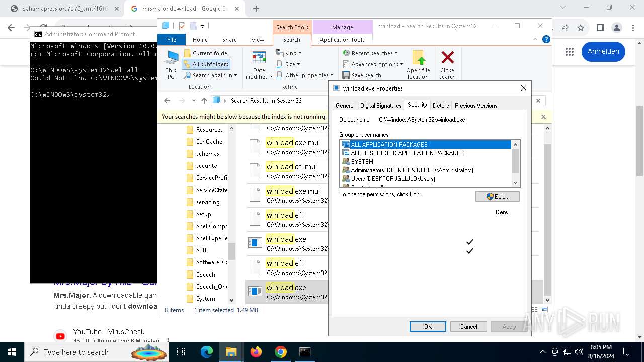Open the Details tab in Properties
The width and height of the screenshot is (644, 362).
point(441,106)
